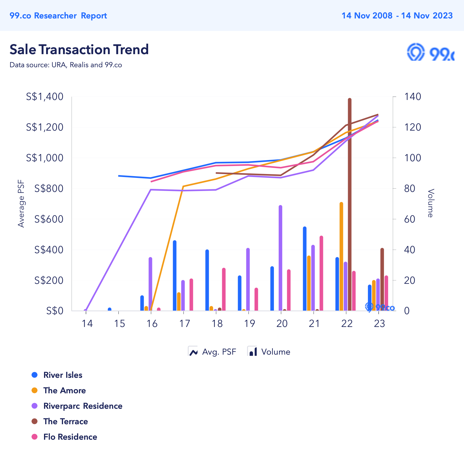The image size is (464, 476).
Task: Click the Data source: URA, Realis and 99.co line
Action: coord(66,65)
